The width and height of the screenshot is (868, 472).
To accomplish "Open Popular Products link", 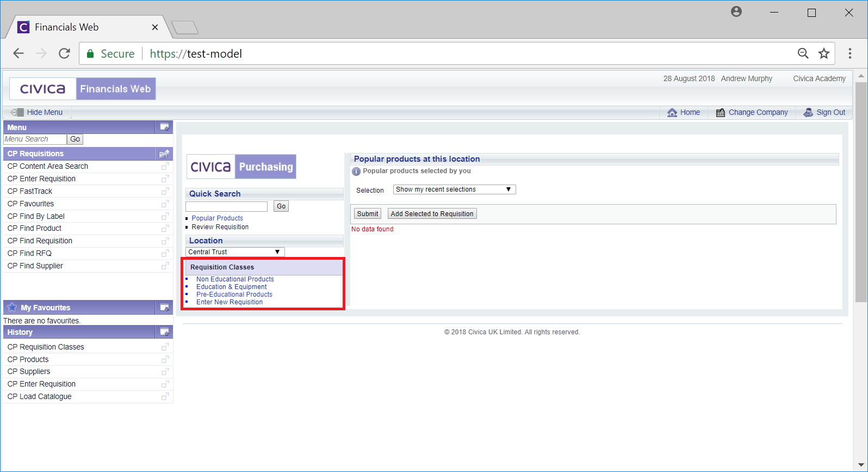I will coord(218,218).
